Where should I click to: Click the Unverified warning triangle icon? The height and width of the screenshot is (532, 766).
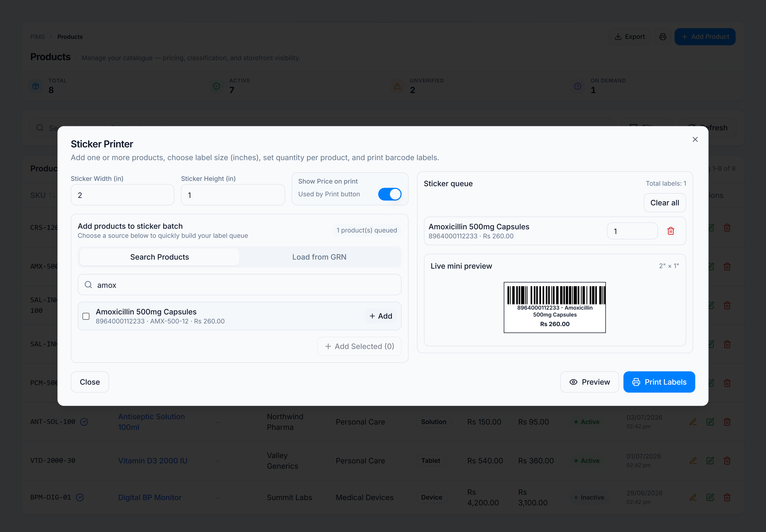(397, 86)
